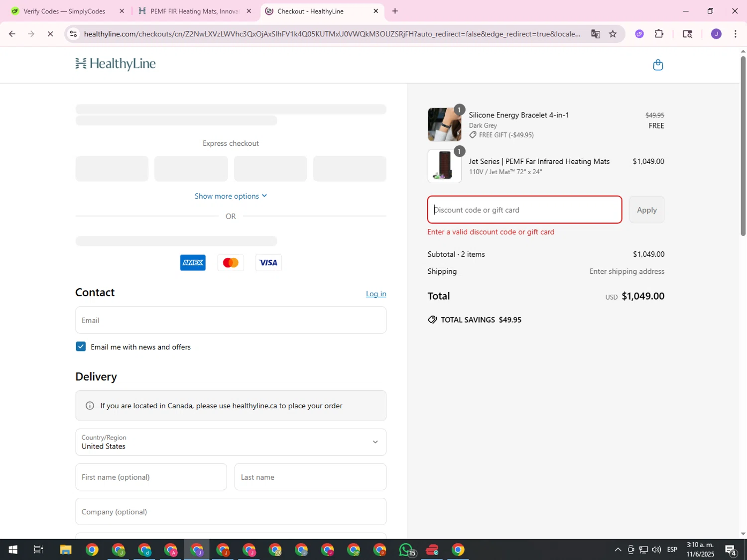Click the volume icon in system tray
This screenshot has width=747, height=560.
coord(656,550)
